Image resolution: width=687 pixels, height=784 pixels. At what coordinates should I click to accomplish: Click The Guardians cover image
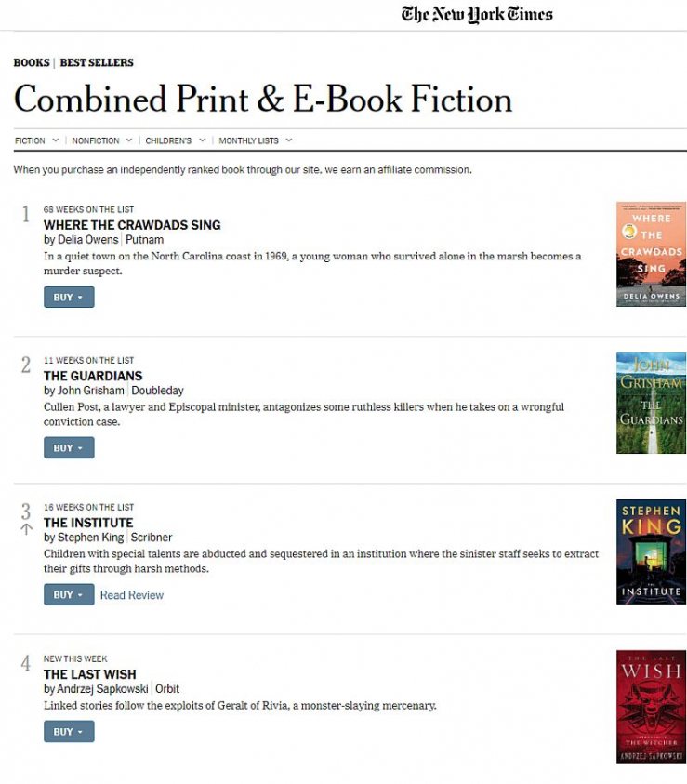tap(650, 402)
